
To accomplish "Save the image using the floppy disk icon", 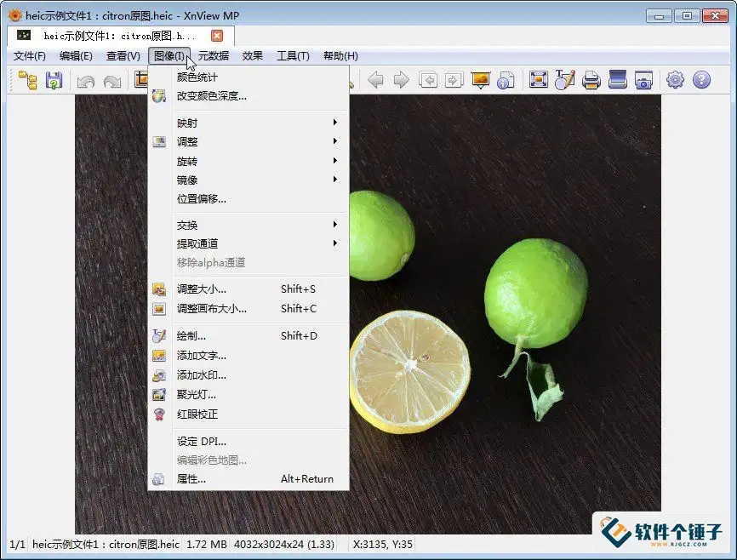I will pos(53,79).
